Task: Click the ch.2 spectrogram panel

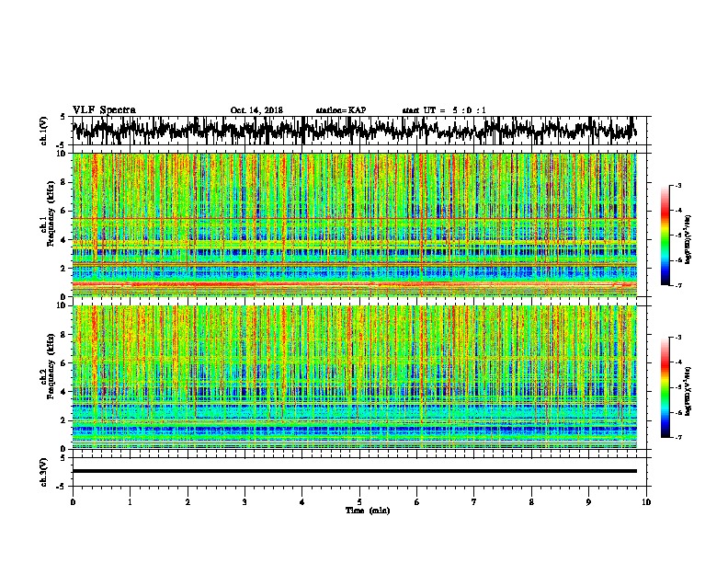Action: point(355,377)
